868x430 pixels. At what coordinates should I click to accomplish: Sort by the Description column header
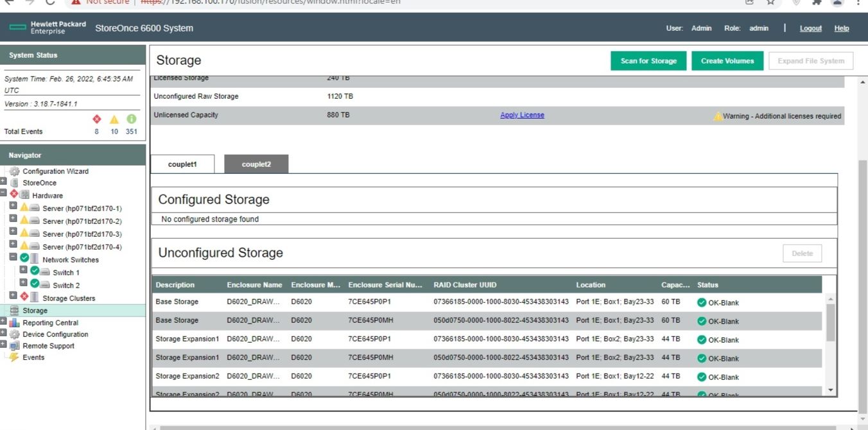pos(175,285)
